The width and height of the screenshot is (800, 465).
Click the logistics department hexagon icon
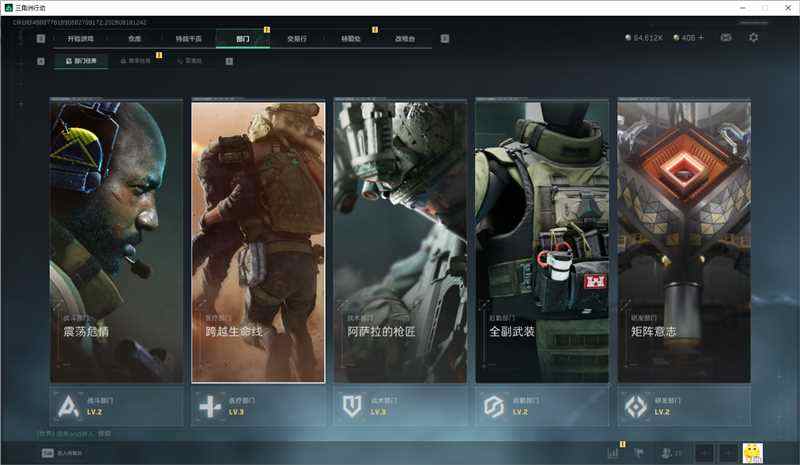tap(494, 407)
